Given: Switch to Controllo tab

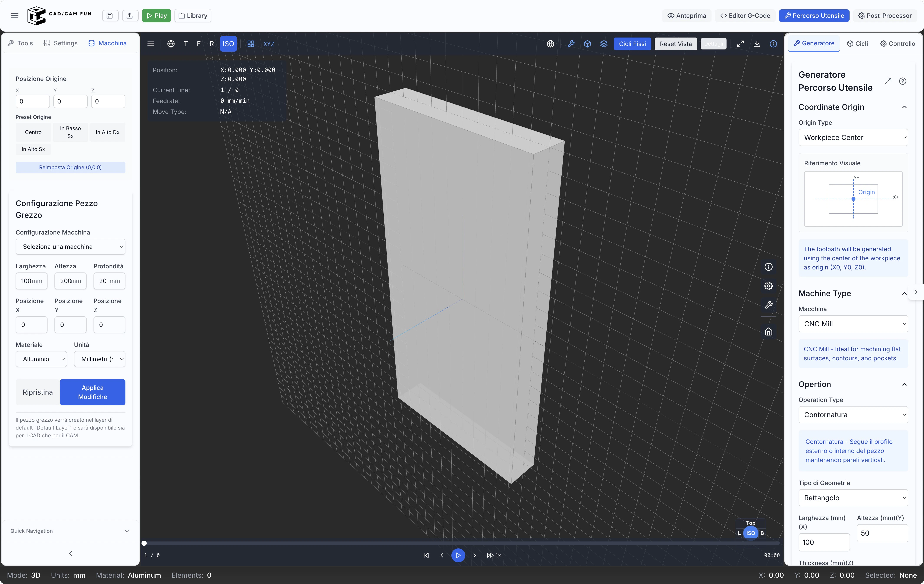Looking at the screenshot, I should [x=898, y=43].
